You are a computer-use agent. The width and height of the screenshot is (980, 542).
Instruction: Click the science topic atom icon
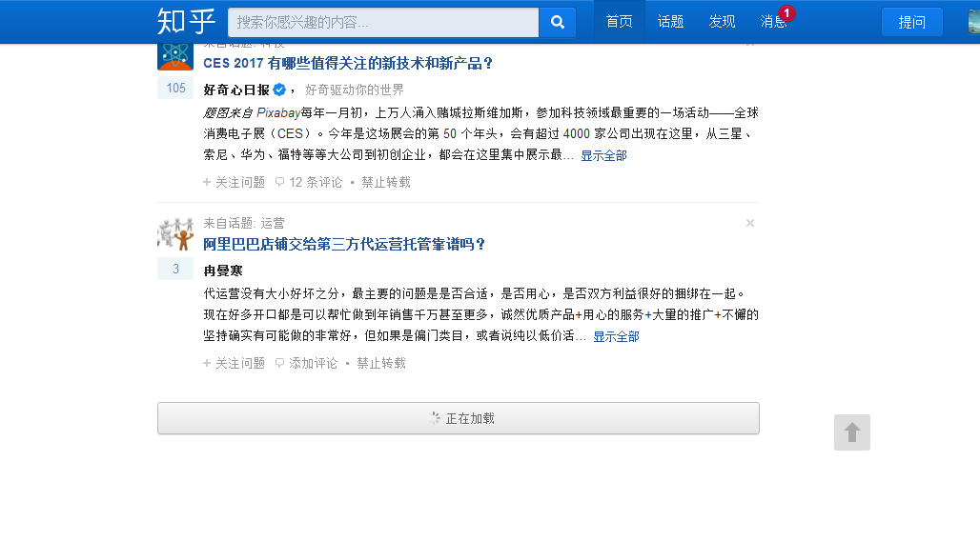click(175, 55)
